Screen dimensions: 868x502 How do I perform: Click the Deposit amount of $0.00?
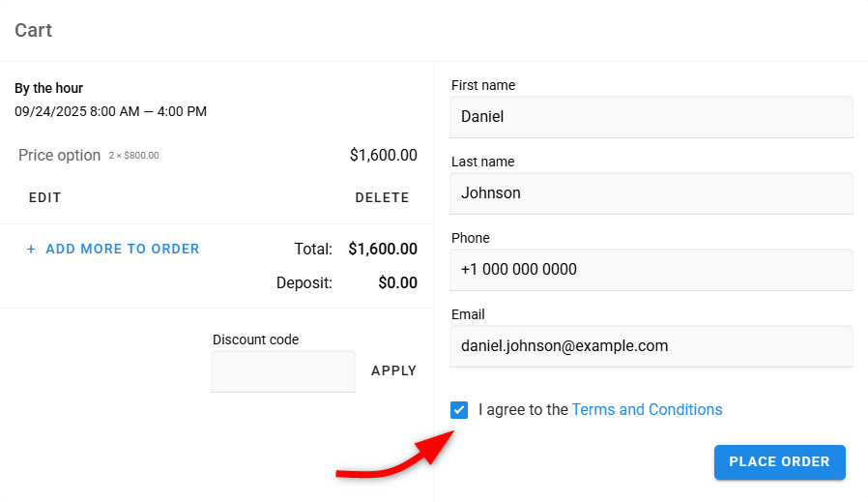coord(397,283)
